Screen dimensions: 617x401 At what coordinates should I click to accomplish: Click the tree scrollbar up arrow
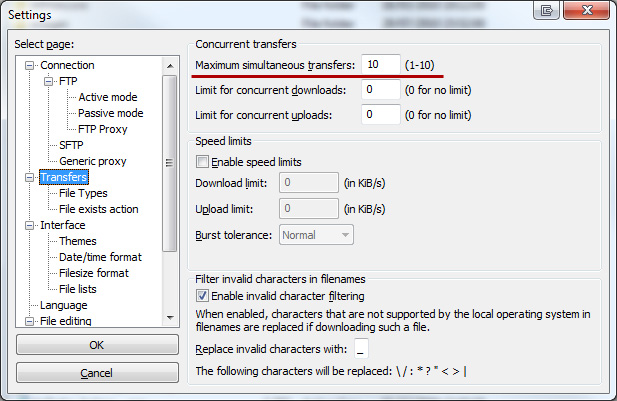(x=170, y=66)
